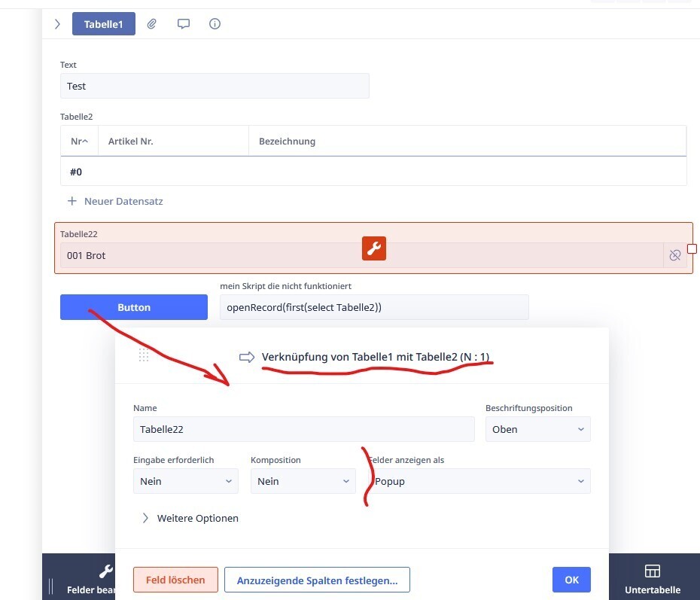Click the small resize handle on Tabelle22 field
This screenshot has width=700, height=600.
tap(692, 248)
